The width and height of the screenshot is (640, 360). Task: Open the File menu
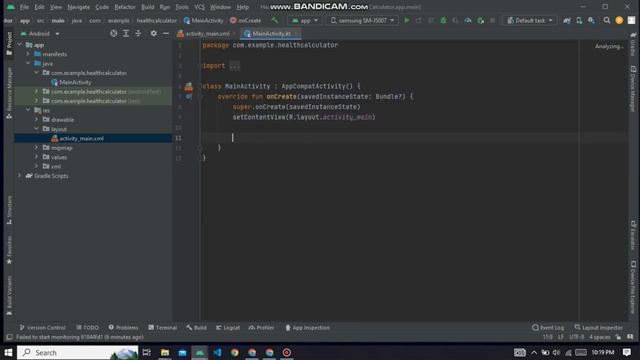[24, 7]
